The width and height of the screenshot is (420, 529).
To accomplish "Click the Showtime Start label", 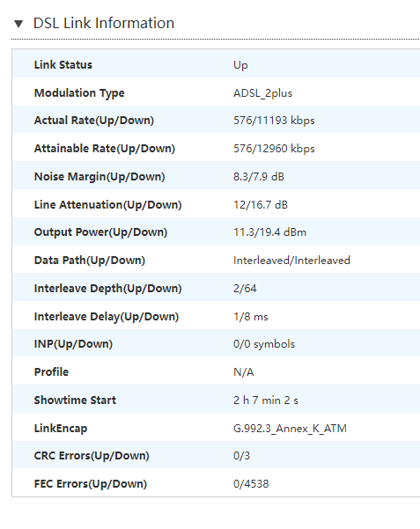I will [75, 400].
